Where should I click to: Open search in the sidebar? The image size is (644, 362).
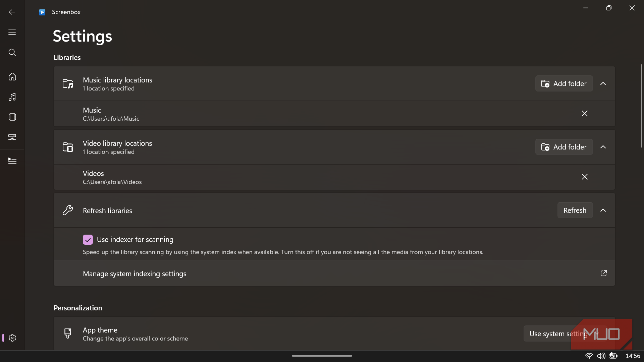coord(12,53)
